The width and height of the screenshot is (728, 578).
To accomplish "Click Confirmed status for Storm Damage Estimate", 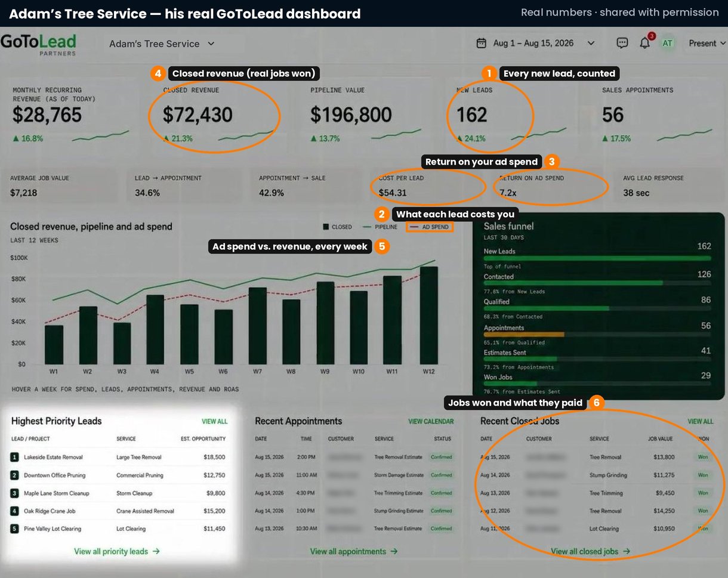I will (442, 475).
